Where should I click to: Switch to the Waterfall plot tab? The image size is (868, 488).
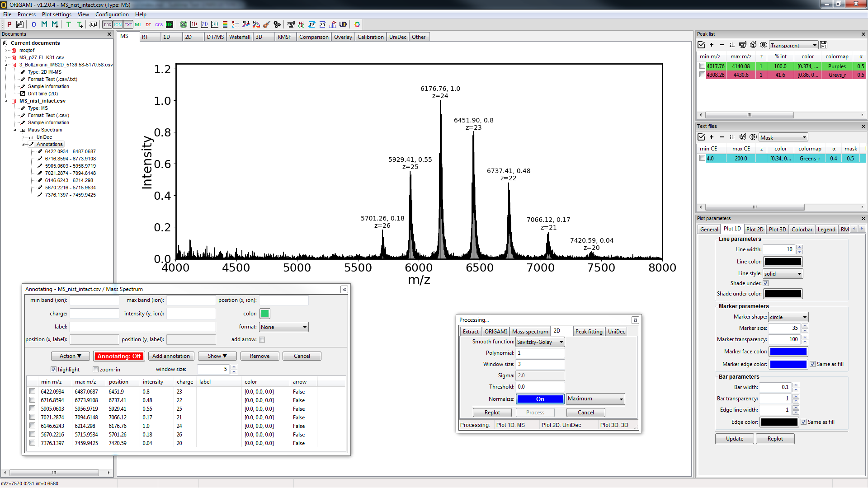[x=240, y=37]
